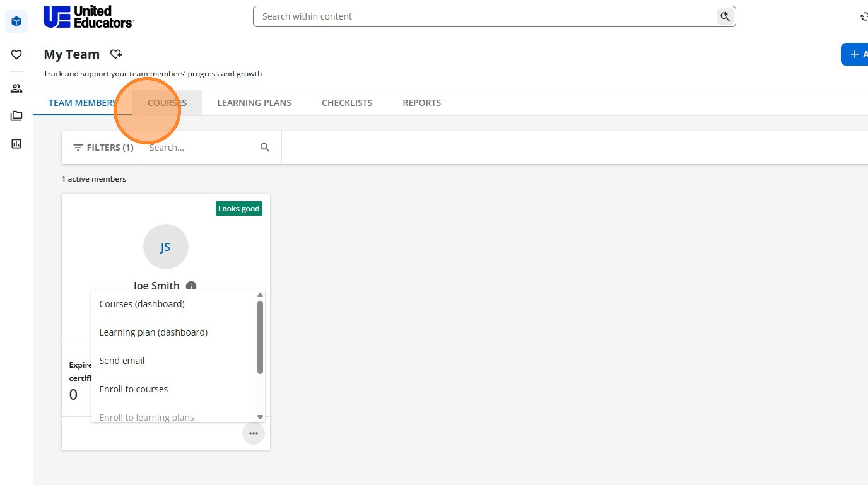Switch to the Reports tab
Screen dimensions: 868x485
coord(422,103)
